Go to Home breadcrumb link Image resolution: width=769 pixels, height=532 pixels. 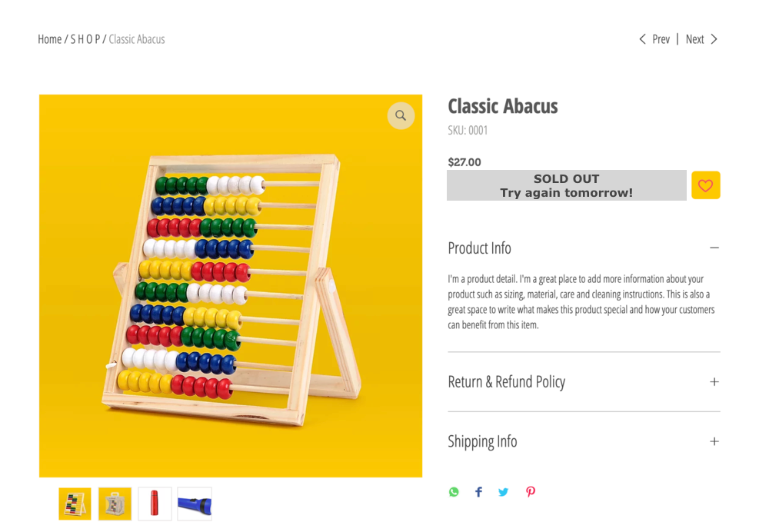(49, 39)
